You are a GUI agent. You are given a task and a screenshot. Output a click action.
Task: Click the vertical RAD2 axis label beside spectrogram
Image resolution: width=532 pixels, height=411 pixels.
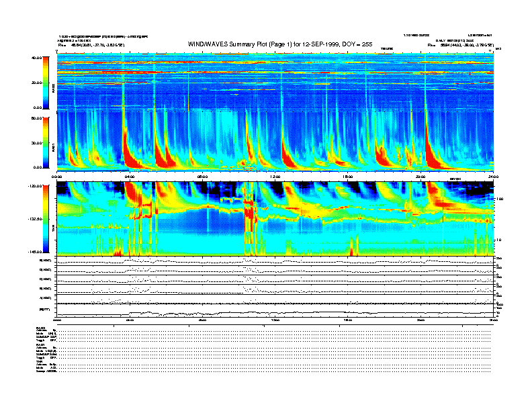point(53,89)
